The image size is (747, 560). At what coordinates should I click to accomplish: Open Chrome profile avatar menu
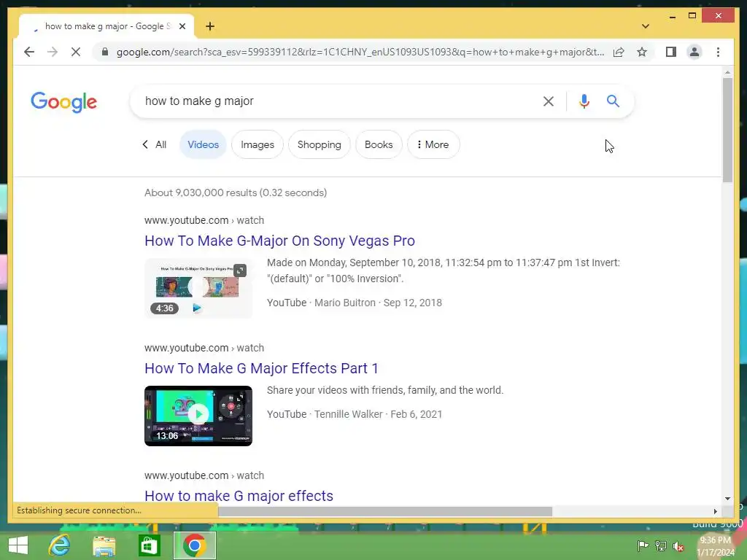coord(694,52)
